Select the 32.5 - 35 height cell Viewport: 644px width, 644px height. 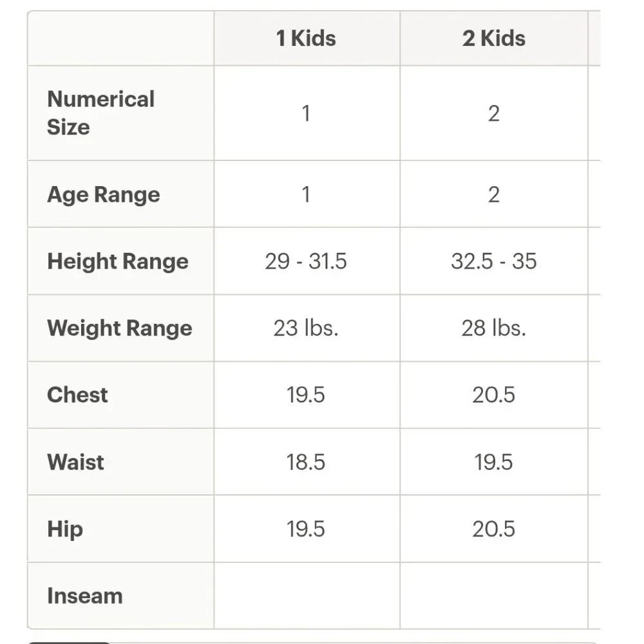point(494,261)
